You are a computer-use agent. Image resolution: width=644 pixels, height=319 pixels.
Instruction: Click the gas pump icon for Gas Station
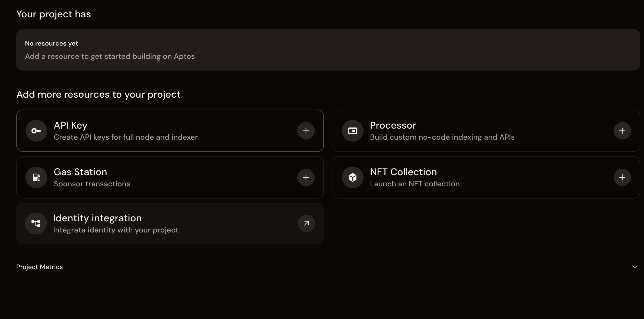point(36,177)
